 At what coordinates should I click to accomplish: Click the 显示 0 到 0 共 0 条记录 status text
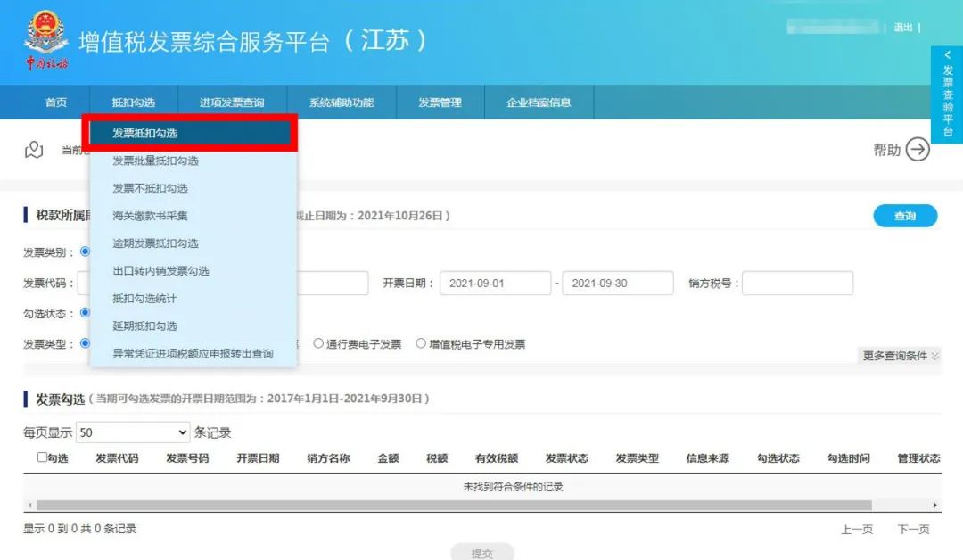click(80, 529)
